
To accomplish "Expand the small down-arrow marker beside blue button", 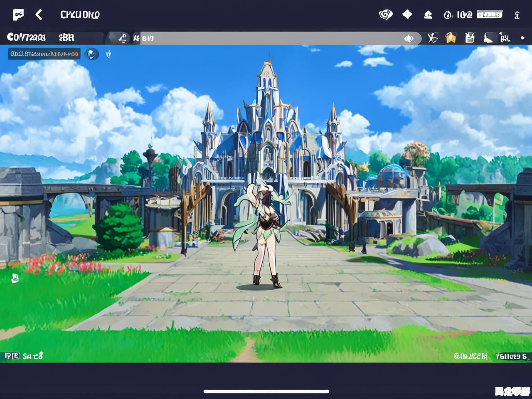I will tap(108, 54).
